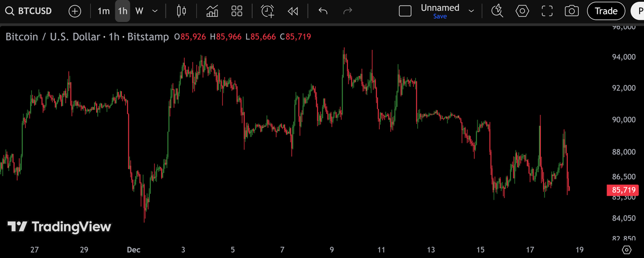This screenshot has width=644, height=258.
Task: Undo the last chart action
Action: pyautogui.click(x=323, y=11)
